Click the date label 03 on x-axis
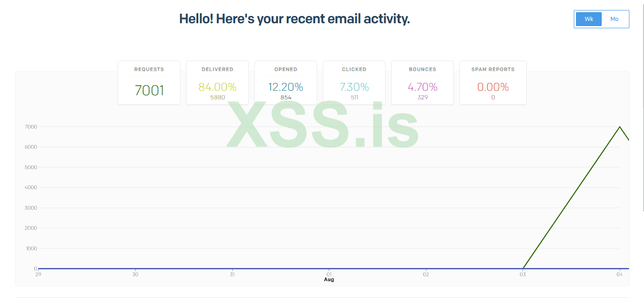 (523, 274)
